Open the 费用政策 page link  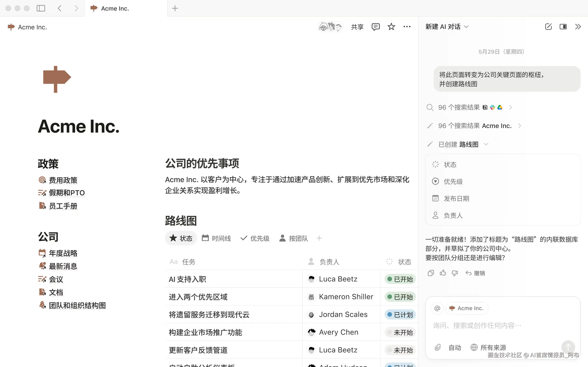click(63, 180)
